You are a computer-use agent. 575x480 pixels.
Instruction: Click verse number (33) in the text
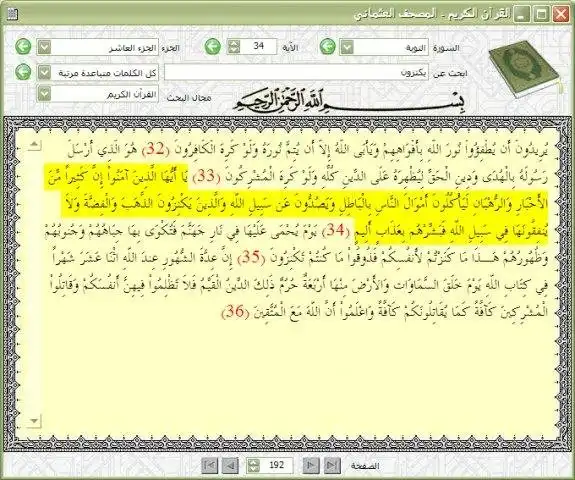[x=206, y=177]
